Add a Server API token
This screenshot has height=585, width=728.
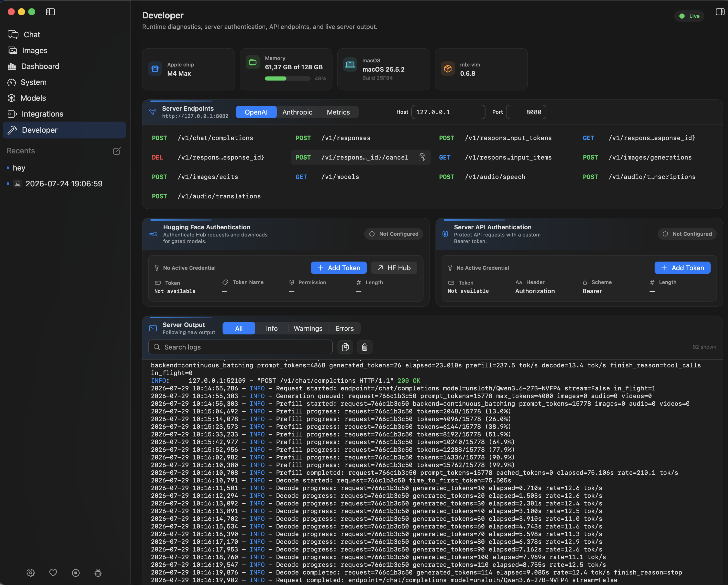point(682,268)
